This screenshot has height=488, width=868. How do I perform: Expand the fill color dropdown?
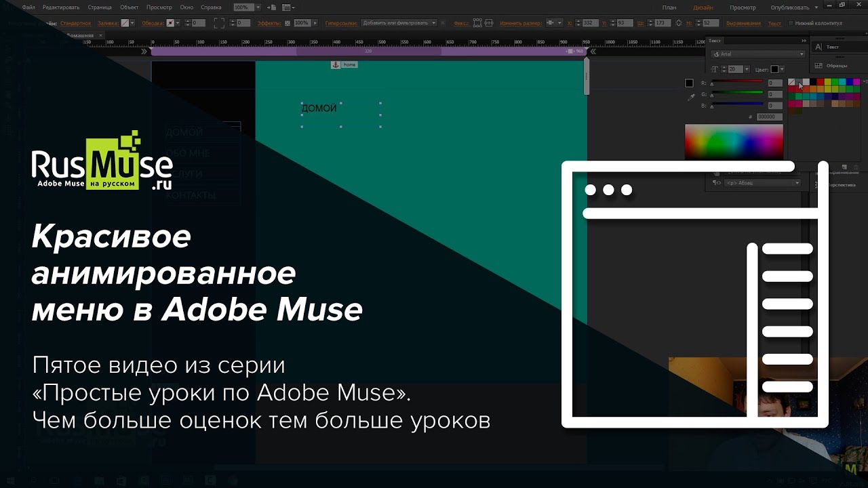132,23
